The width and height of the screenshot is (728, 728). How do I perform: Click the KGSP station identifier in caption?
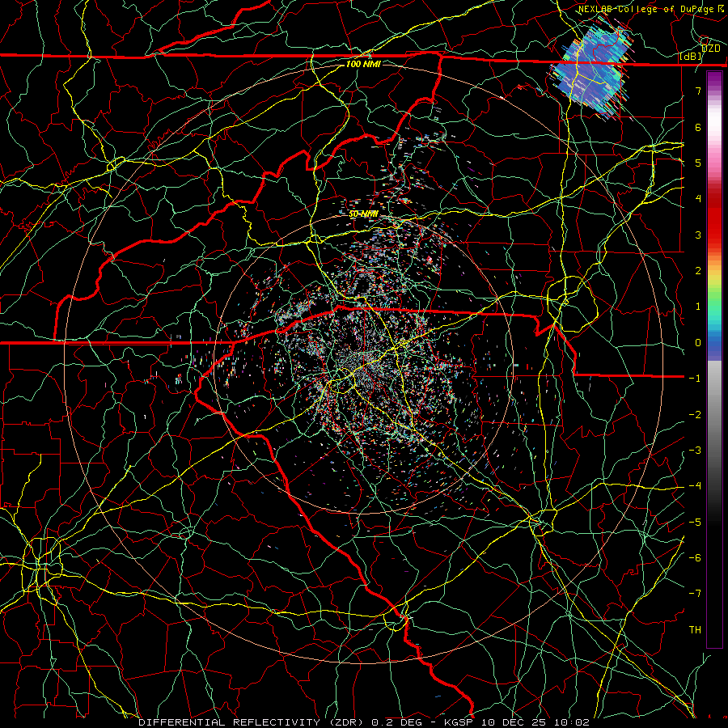458,722
